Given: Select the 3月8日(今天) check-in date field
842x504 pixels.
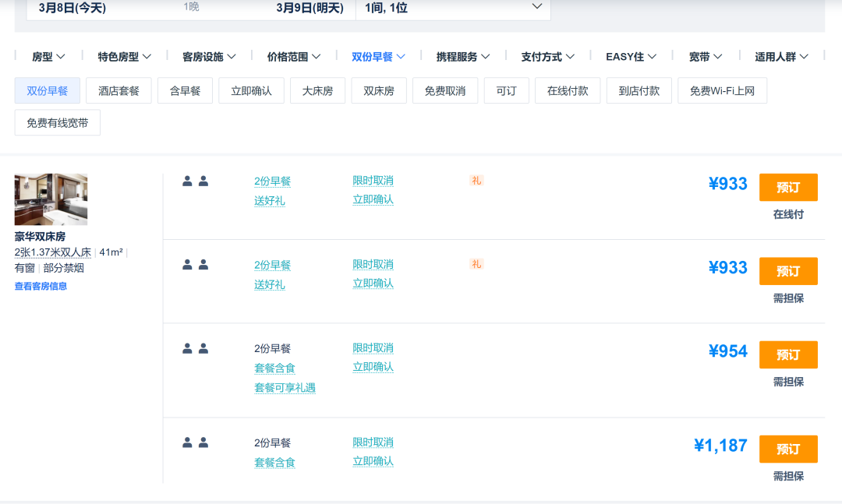Looking at the screenshot, I should pos(73,8).
